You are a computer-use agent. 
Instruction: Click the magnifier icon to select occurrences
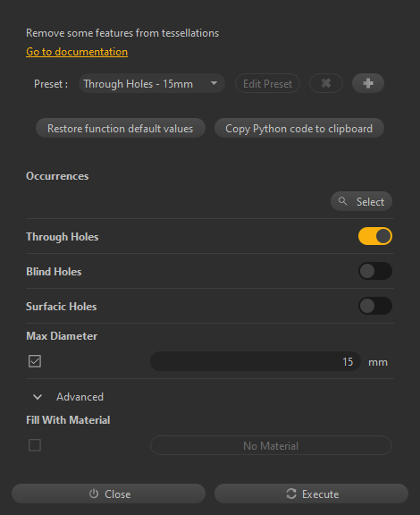coord(342,201)
